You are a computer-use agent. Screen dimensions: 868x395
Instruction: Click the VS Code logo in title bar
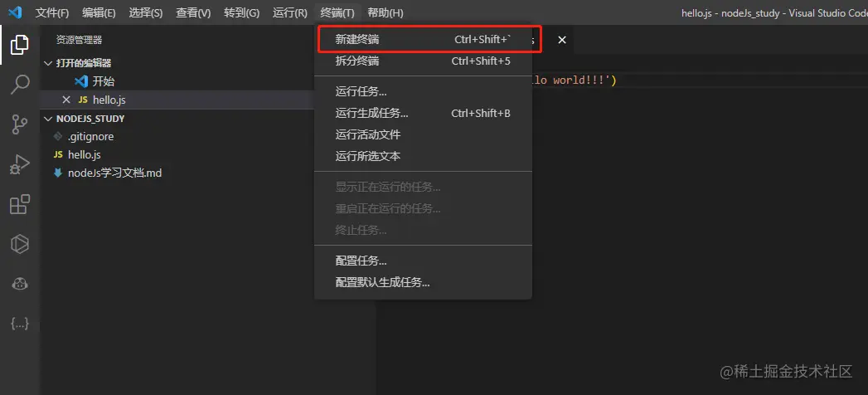point(15,12)
